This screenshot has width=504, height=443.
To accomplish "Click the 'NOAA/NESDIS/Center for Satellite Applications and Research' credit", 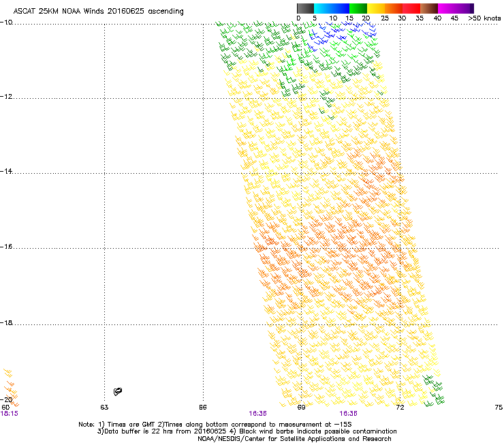I will [294, 439].
